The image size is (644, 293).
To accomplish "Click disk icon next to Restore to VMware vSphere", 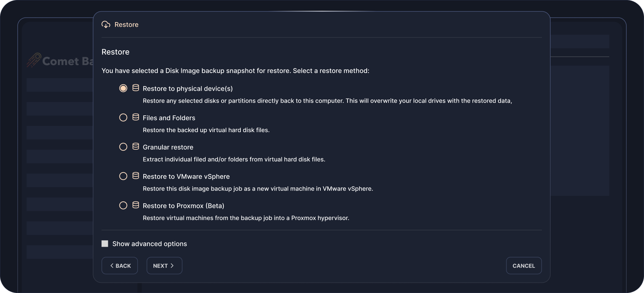I will (x=136, y=176).
